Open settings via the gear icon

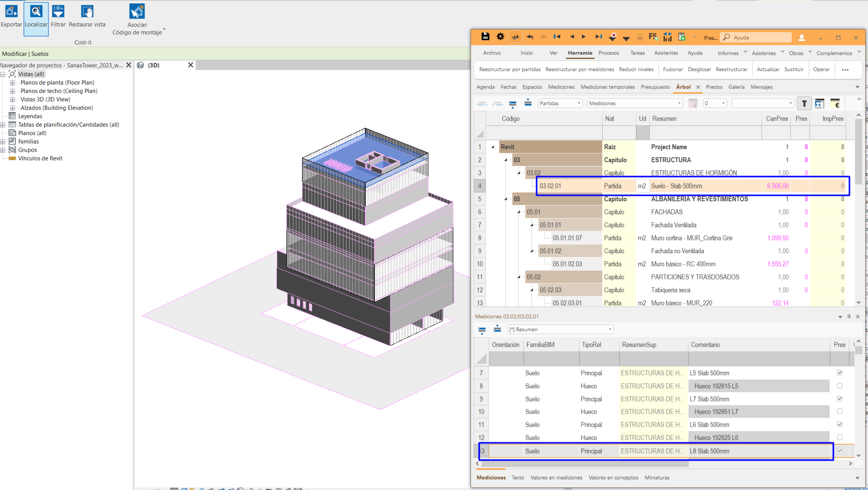500,37
